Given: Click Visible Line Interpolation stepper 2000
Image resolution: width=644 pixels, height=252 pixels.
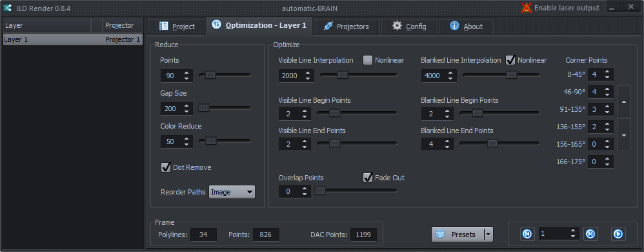Looking at the screenshot, I should pyautogui.click(x=296, y=76).
